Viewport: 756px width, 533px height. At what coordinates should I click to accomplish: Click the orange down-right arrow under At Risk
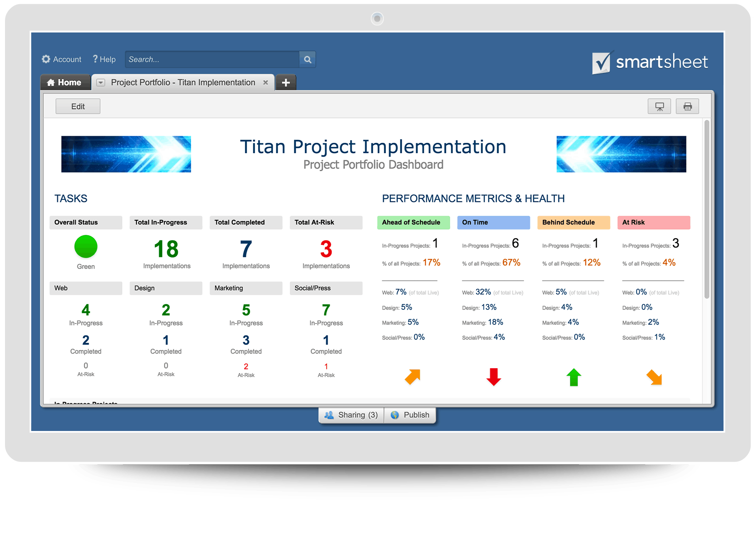click(654, 377)
